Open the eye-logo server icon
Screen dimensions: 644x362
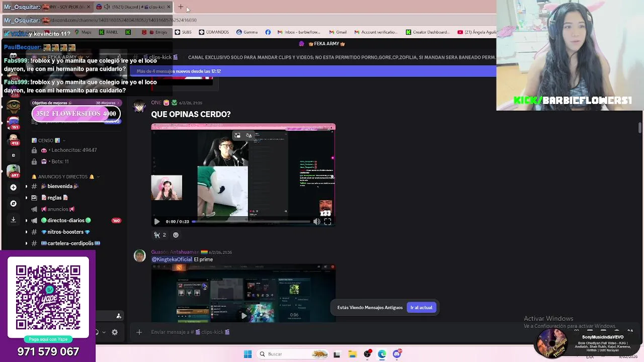pyautogui.click(x=14, y=106)
